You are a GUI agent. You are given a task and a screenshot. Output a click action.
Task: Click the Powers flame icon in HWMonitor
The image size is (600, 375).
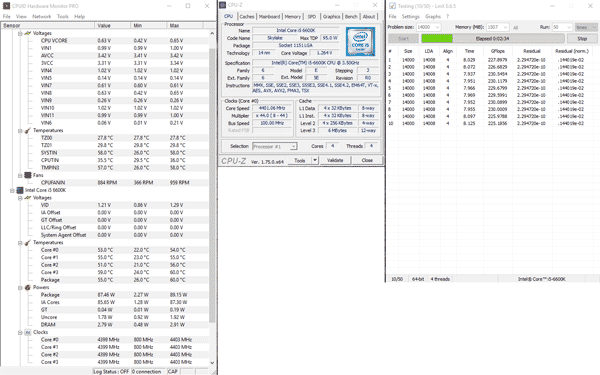28,287
